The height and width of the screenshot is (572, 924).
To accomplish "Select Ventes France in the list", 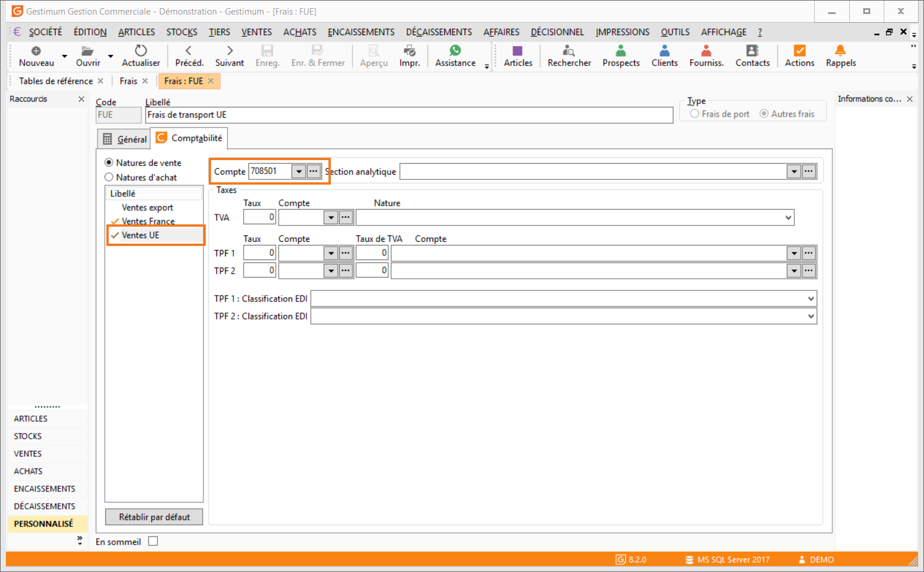I will [x=148, y=221].
